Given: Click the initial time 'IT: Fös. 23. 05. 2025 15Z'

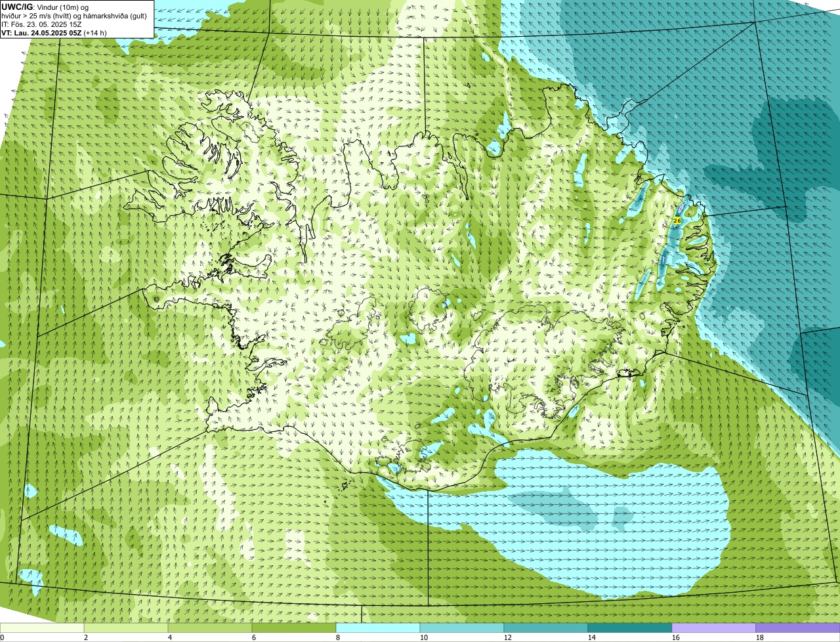Looking at the screenshot, I should [41, 24].
